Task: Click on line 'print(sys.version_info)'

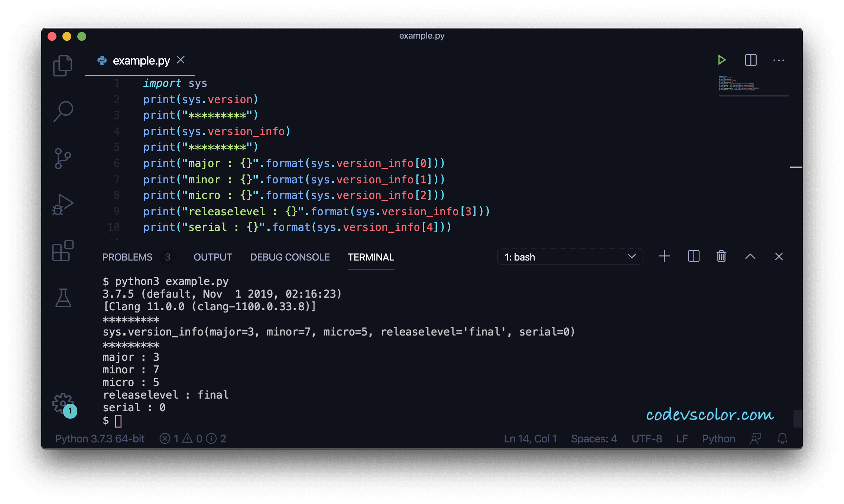Action: click(x=217, y=131)
